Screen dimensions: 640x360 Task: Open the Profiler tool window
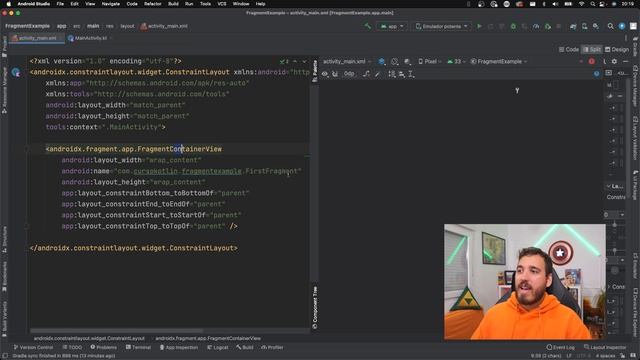(x=272, y=347)
